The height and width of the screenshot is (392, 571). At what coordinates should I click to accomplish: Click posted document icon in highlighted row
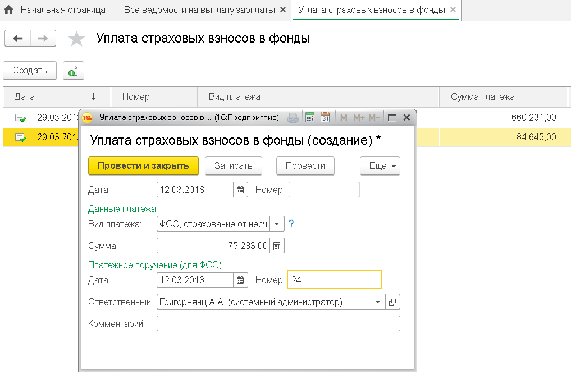click(x=20, y=137)
